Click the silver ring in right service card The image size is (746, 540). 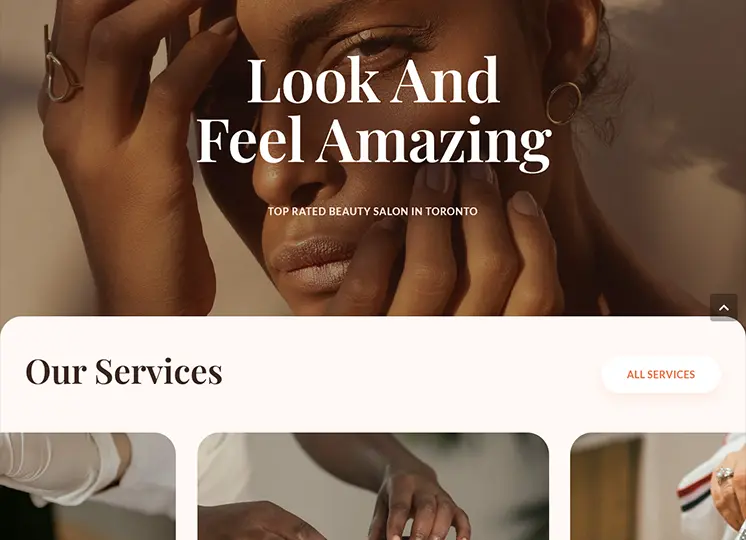[724, 474]
